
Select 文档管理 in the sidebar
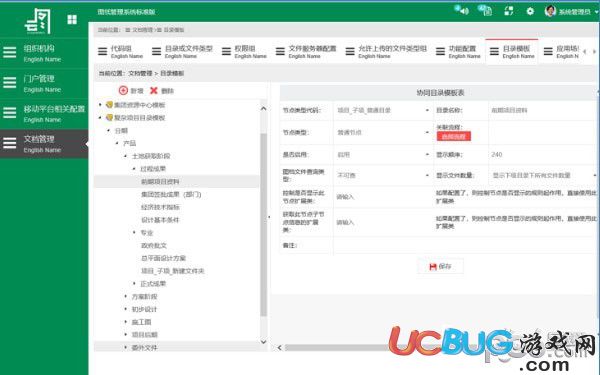(44, 144)
